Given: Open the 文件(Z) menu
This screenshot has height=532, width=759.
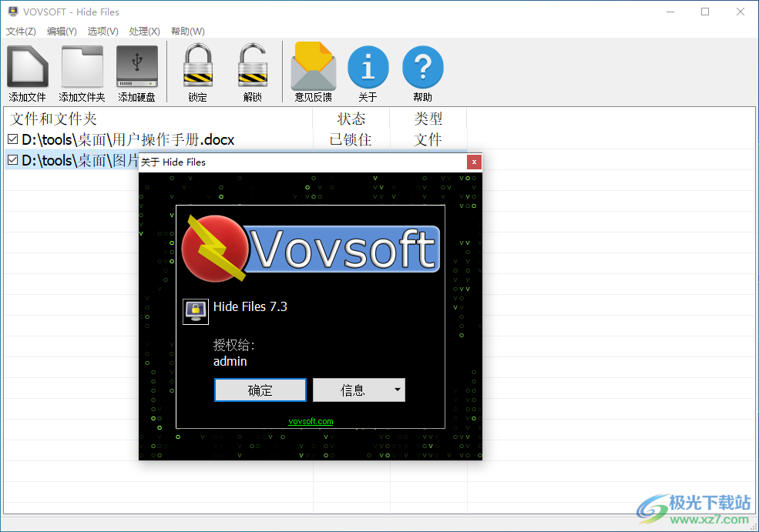Looking at the screenshot, I should [21, 32].
